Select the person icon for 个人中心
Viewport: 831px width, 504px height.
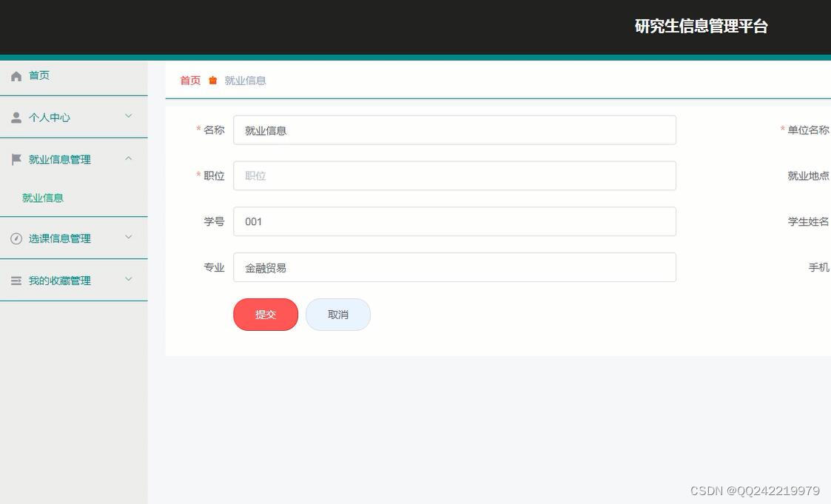[16, 117]
